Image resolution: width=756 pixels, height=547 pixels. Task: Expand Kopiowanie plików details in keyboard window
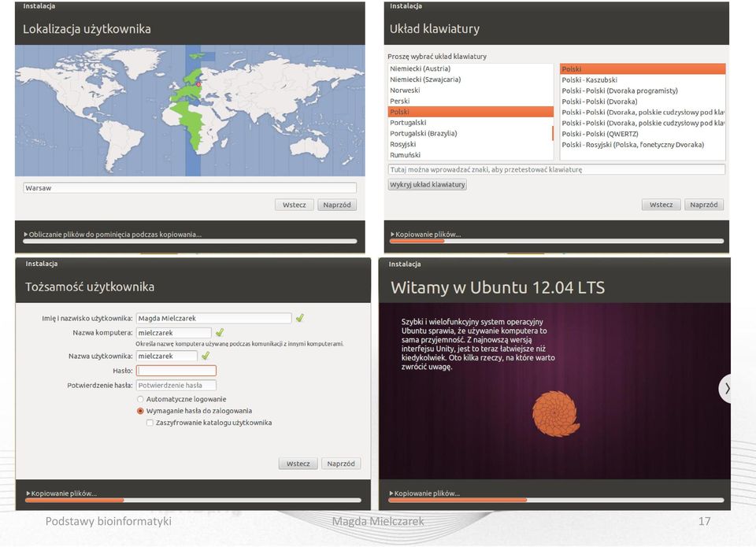click(x=392, y=235)
